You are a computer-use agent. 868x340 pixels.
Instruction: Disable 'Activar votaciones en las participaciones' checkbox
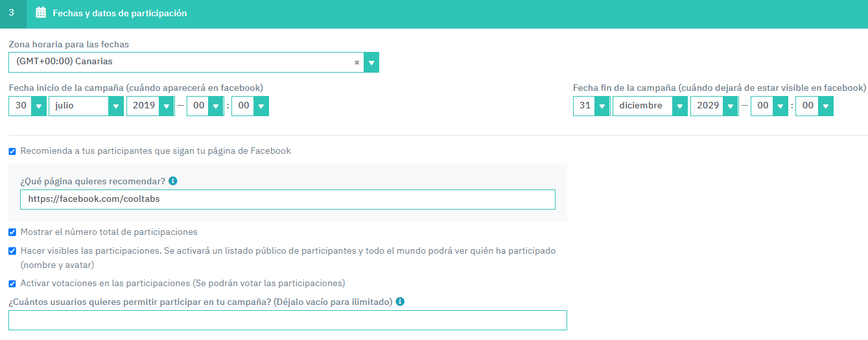coord(12,284)
